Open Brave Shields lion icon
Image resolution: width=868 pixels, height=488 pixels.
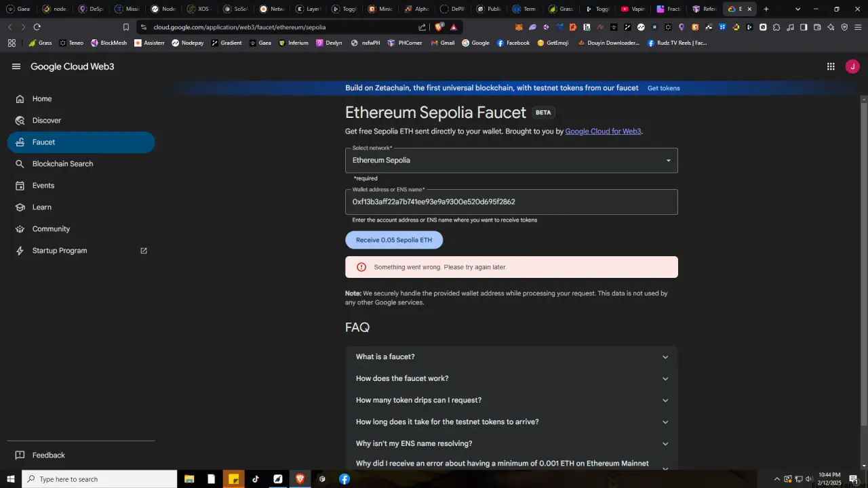point(439,27)
